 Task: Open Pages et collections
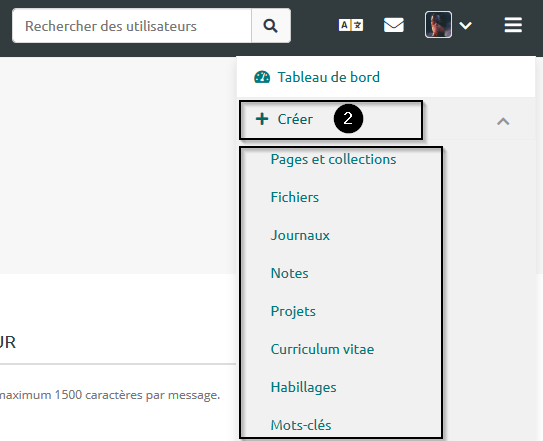(x=333, y=159)
